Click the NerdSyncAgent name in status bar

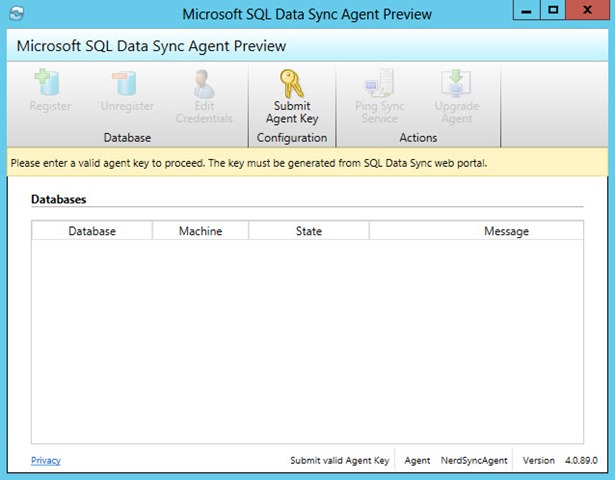(x=474, y=460)
